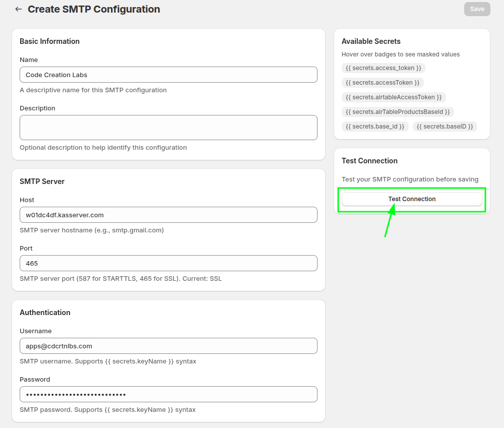Select the Host input containing kasserver.com
Image resolution: width=504 pixels, height=428 pixels.
168,215
